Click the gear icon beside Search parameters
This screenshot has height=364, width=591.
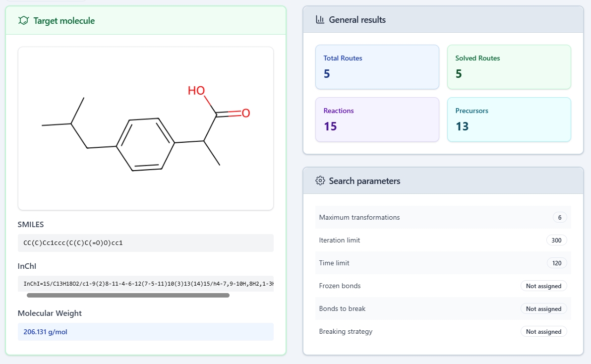click(320, 181)
